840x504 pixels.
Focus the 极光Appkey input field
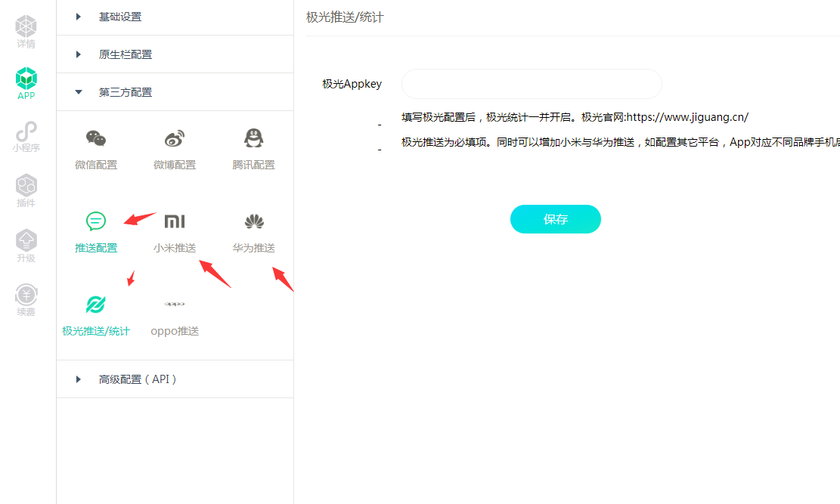coord(532,84)
